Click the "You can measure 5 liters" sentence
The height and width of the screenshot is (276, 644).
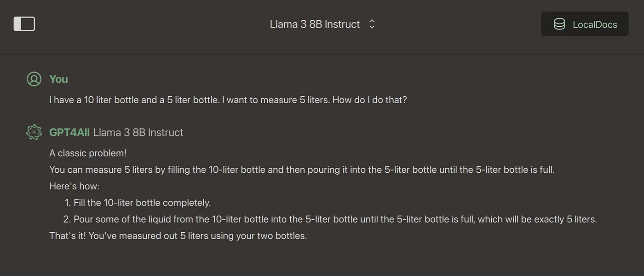point(302,170)
